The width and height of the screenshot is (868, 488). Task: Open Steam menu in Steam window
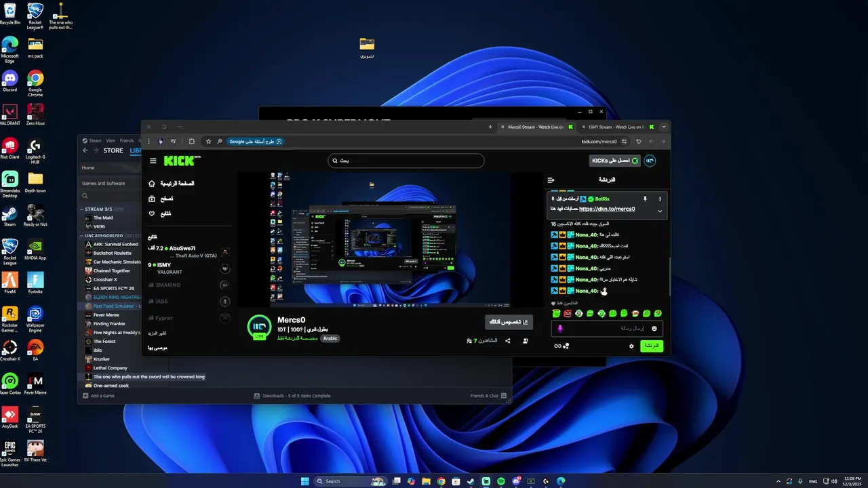coord(95,140)
